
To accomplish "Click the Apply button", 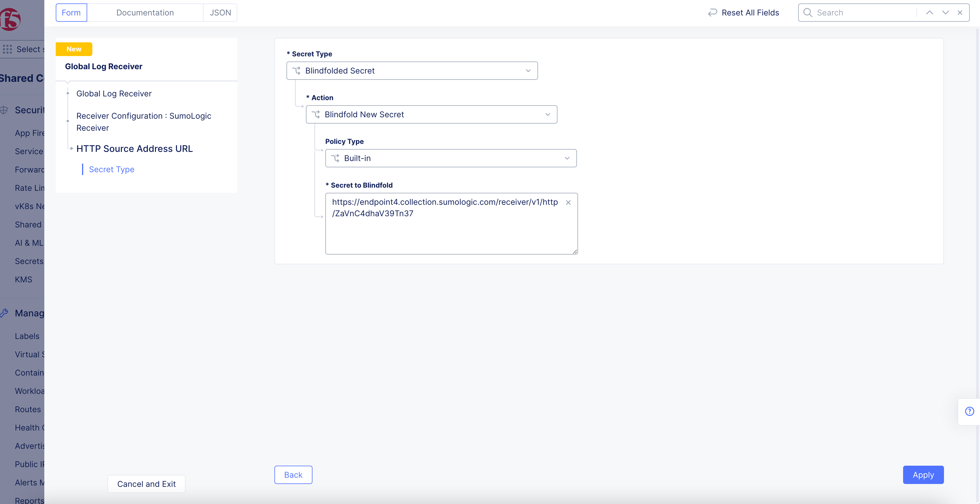I will point(923,475).
